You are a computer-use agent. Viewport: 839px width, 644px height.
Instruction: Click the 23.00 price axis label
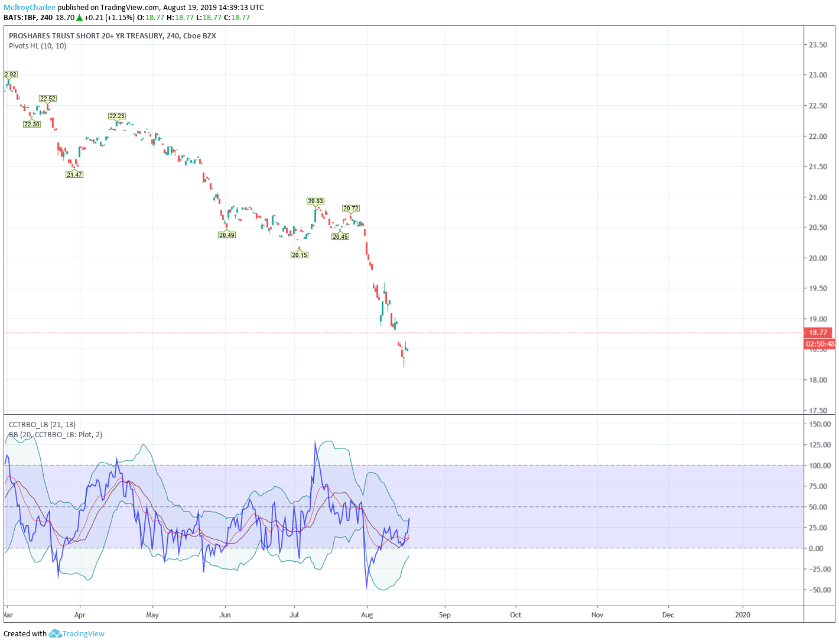click(x=818, y=75)
